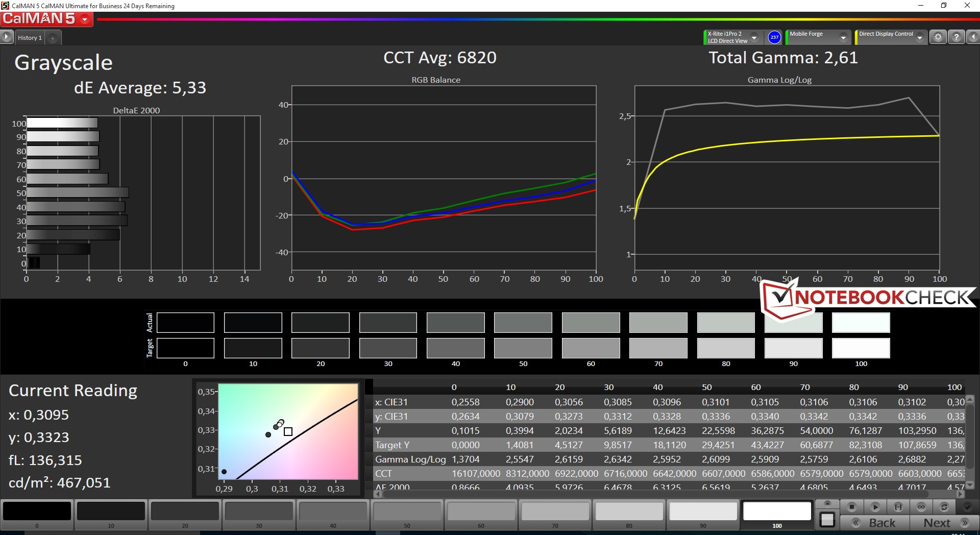The height and width of the screenshot is (535, 980).
Task: Click the CCT Avg: 6820 heading
Action: pyautogui.click(x=440, y=58)
